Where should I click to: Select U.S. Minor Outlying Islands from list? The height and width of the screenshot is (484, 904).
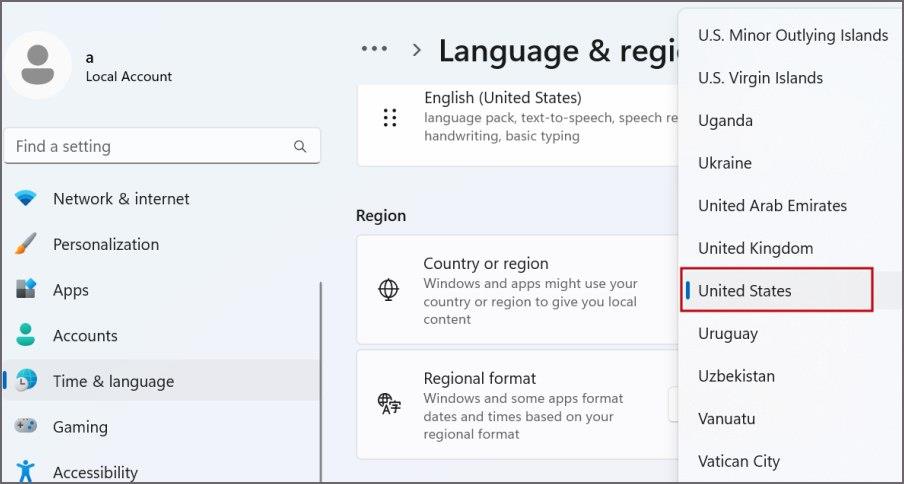791,35
